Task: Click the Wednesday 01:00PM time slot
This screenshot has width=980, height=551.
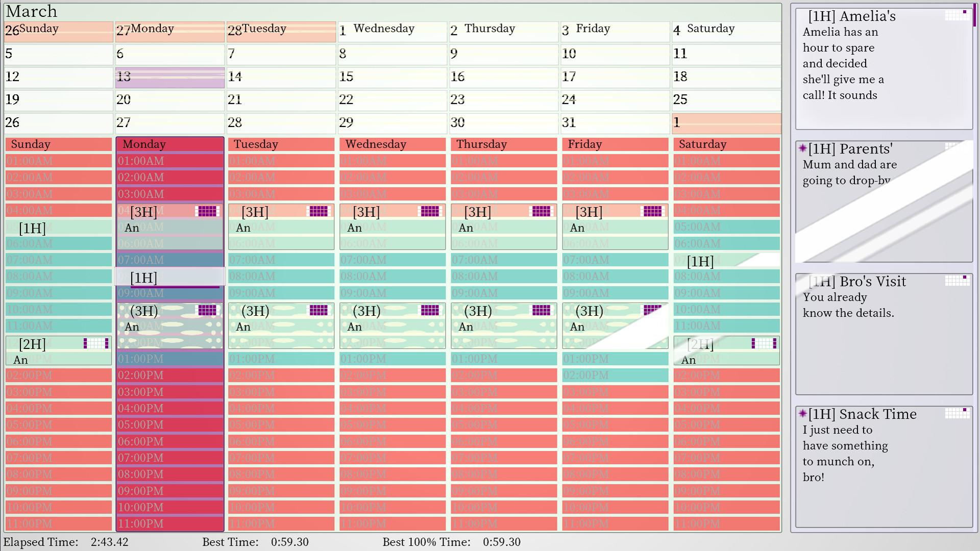Action: tap(393, 359)
